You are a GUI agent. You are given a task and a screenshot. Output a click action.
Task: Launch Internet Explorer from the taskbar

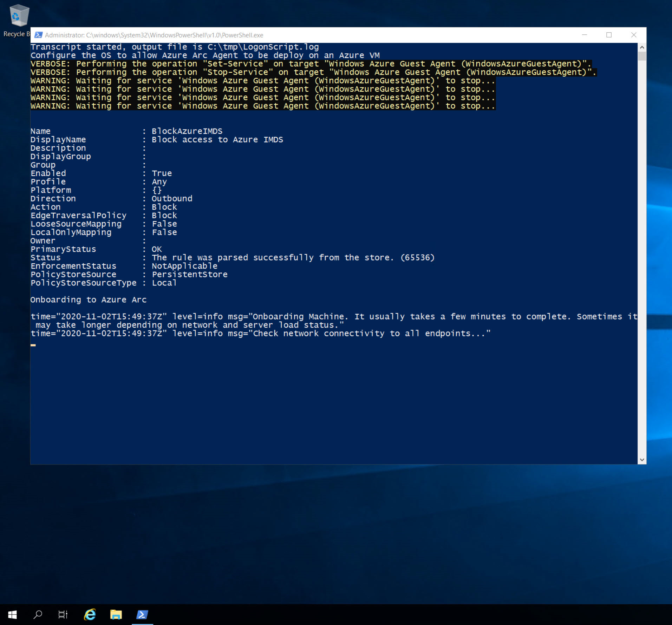tap(90, 614)
